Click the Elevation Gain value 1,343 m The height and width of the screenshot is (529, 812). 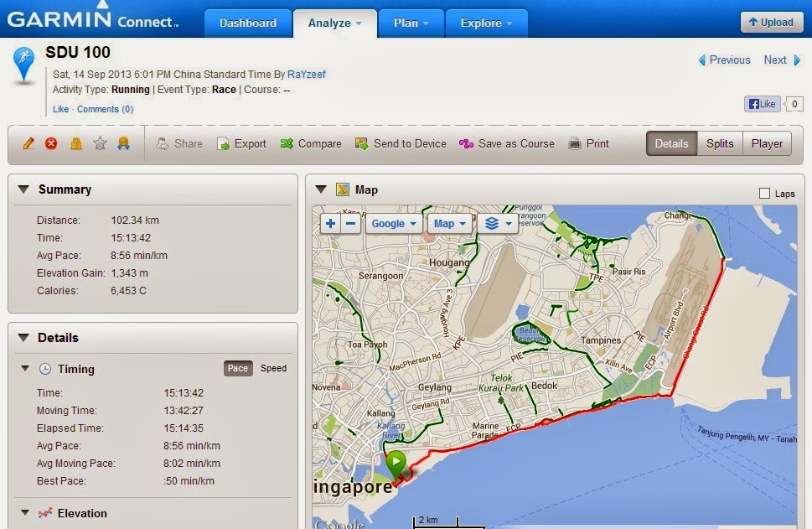129,273
